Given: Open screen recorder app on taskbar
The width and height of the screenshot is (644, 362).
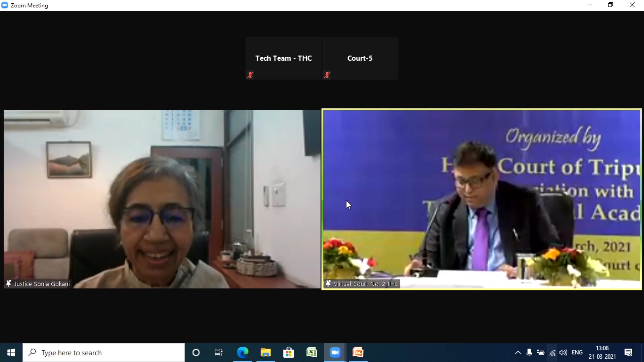Looking at the screenshot, I should 358,353.
